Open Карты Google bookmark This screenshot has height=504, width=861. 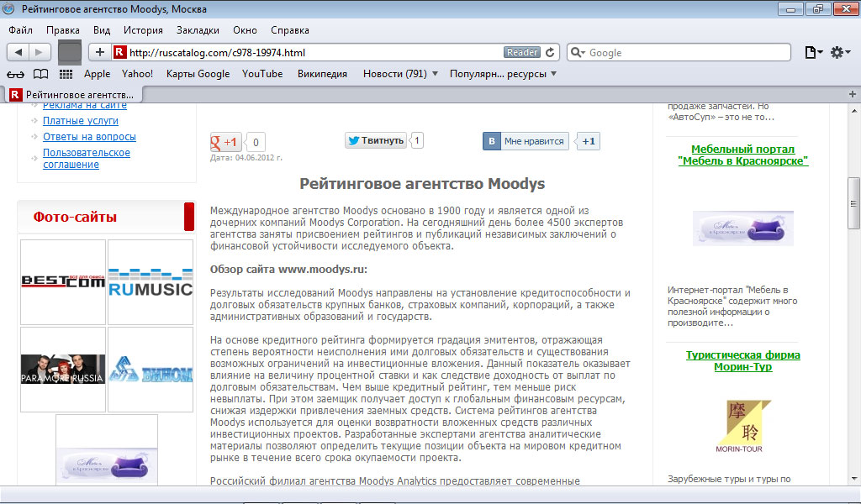point(198,74)
